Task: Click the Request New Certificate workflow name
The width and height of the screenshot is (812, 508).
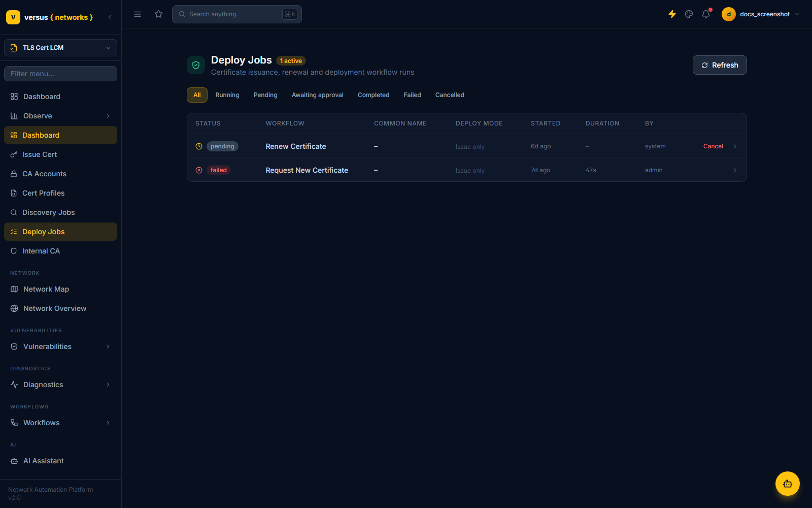Action: click(307, 170)
